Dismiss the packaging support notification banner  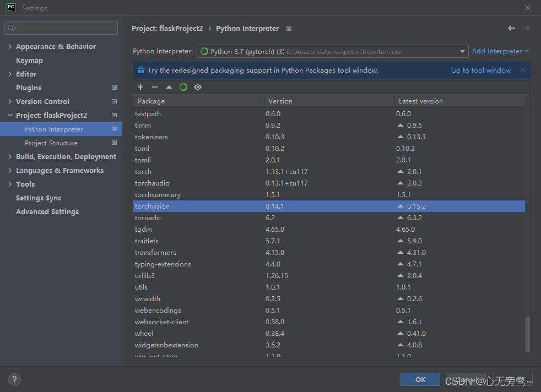[522, 70]
